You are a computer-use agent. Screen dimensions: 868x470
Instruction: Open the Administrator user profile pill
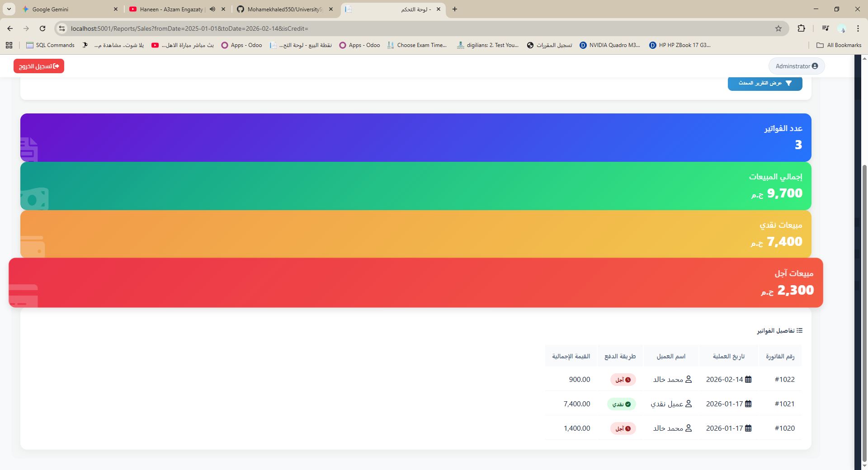[x=796, y=66]
